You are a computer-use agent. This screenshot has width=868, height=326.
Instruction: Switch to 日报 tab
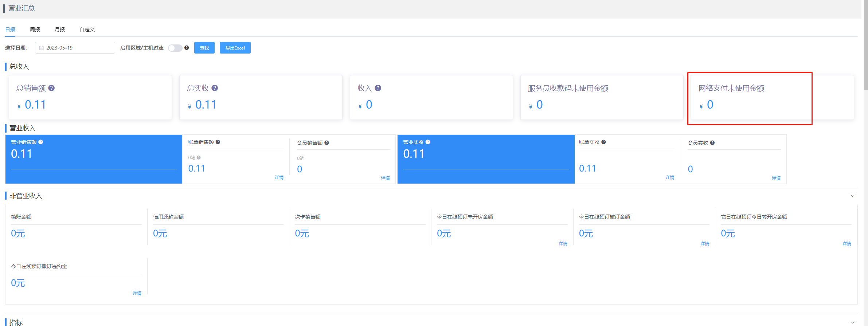(x=10, y=30)
